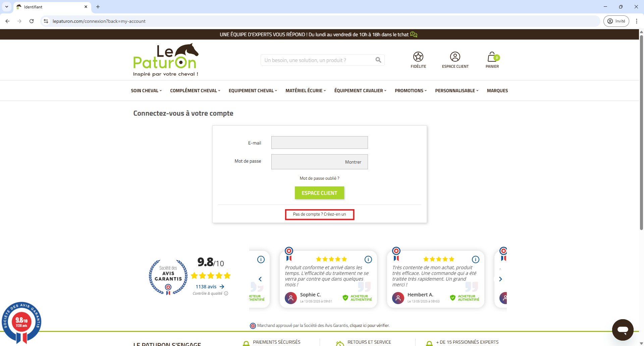Click the Mot de passe oublié link
The height and width of the screenshot is (346, 644).
(319, 178)
